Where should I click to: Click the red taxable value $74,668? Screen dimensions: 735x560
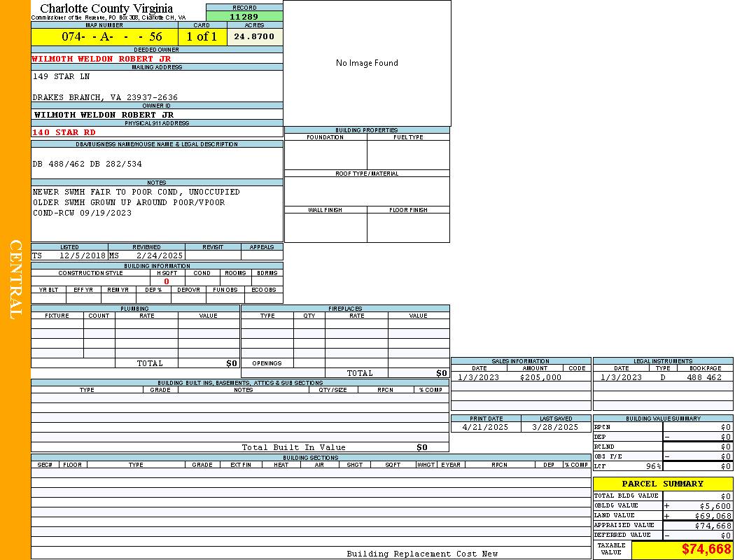706,549
